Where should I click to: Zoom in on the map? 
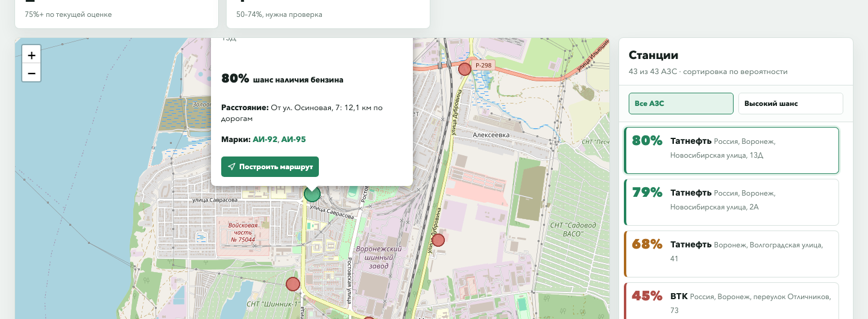(31, 55)
